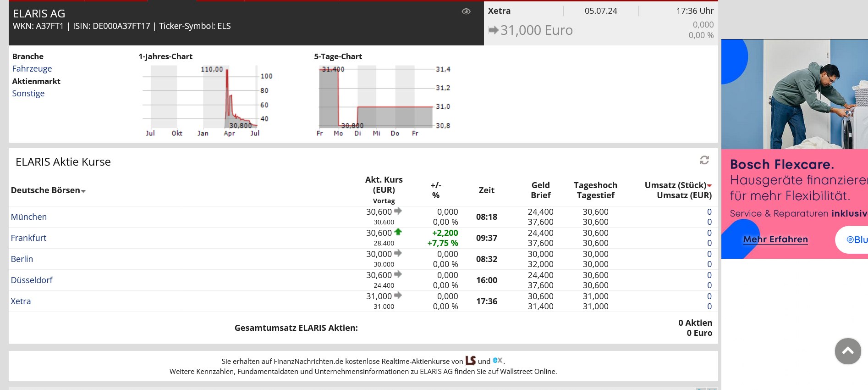Screen dimensions: 868x390
Task: Select the Frankfurt exchange link
Action: pos(28,238)
